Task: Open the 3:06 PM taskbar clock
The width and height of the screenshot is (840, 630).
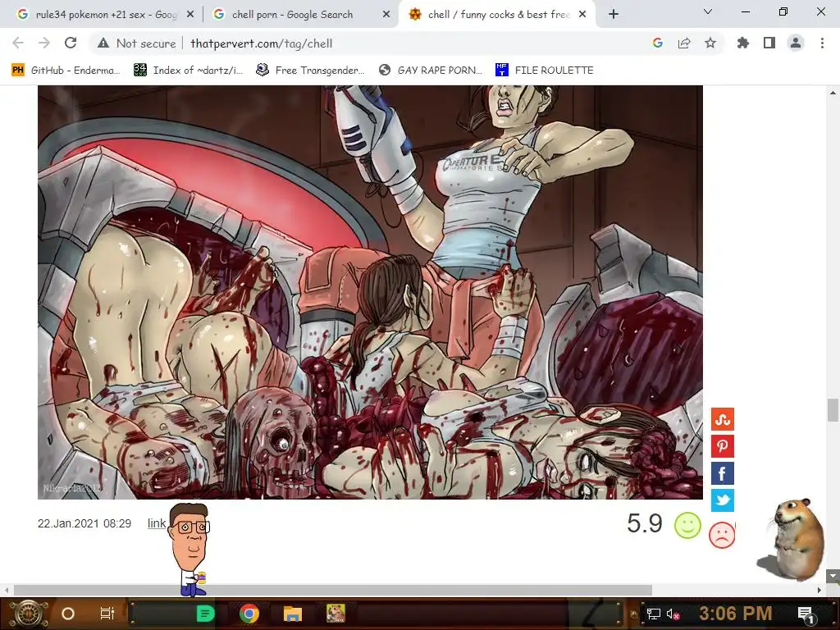Action: point(736,614)
